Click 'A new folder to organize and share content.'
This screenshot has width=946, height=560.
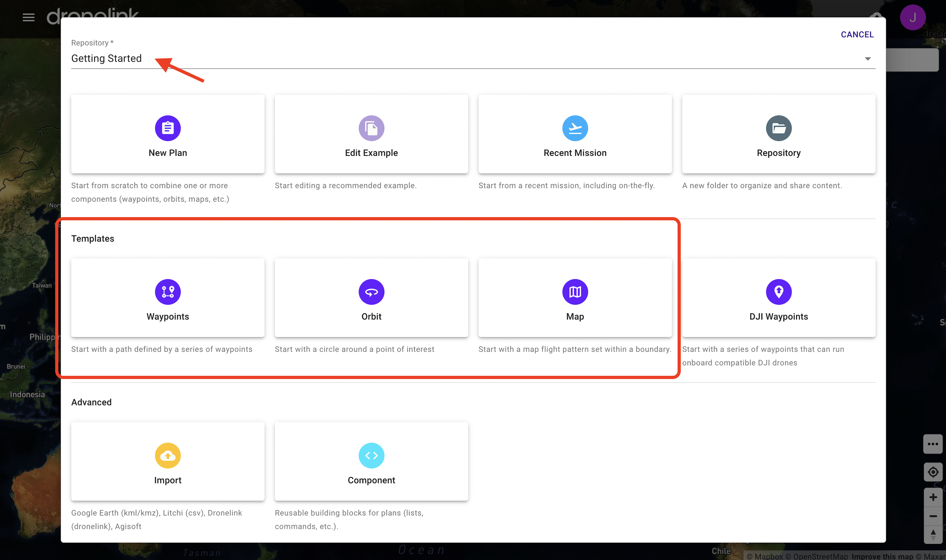(761, 186)
